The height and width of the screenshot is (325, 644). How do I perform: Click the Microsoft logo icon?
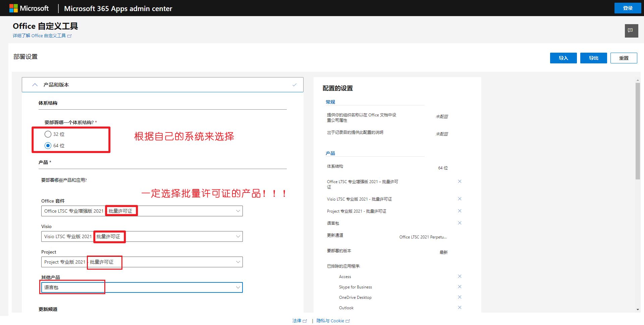click(13, 8)
